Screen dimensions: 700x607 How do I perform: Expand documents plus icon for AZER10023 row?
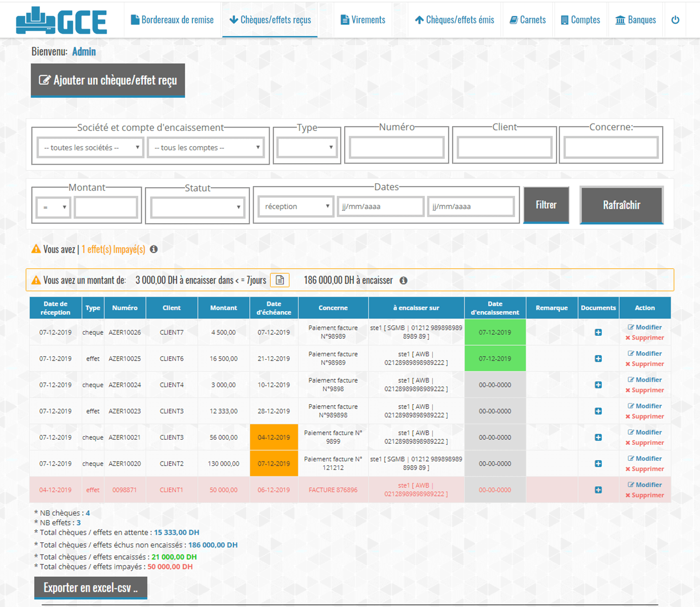tap(598, 411)
